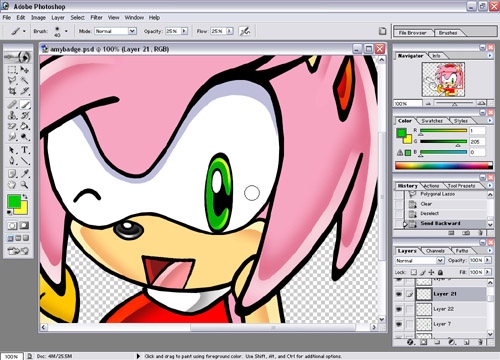Enable airbrush in the options bar
This screenshot has height=360, width=500.
pyautogui.click(x=245, y=31)
